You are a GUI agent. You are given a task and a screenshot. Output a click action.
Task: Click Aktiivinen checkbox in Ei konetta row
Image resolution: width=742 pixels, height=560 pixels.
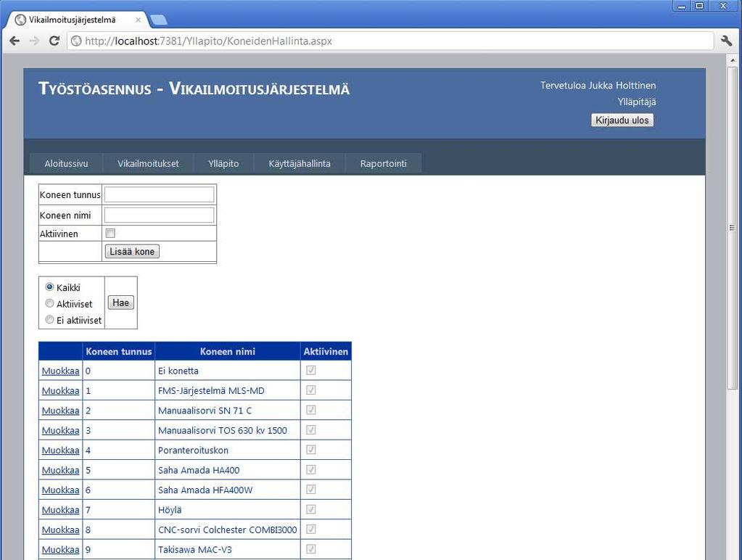pos(311,370)
